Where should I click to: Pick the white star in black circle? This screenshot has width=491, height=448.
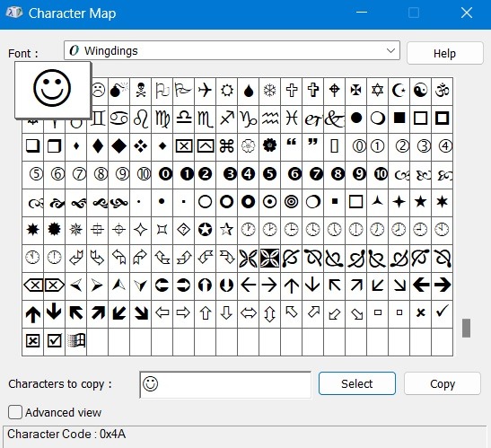[x=205, y=230]
